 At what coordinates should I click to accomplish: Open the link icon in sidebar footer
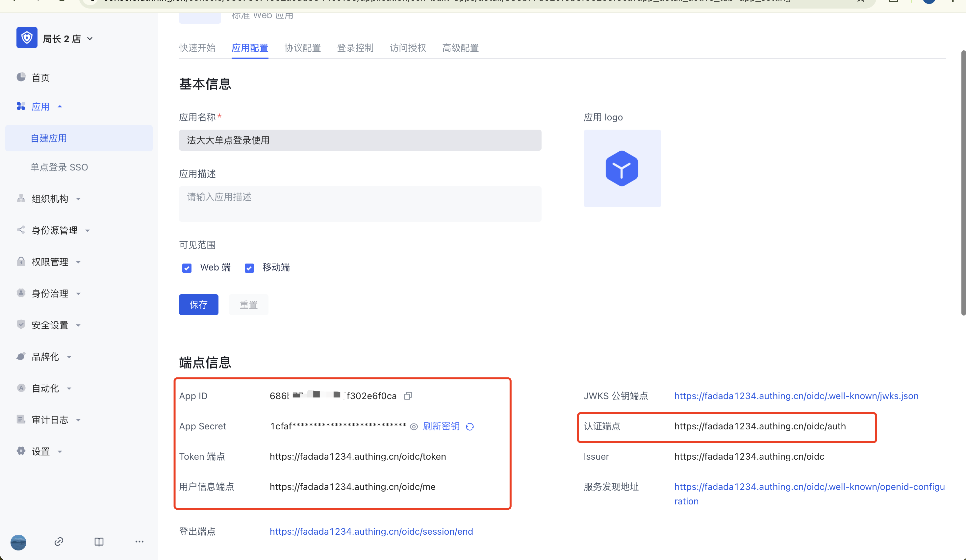coord(59,541)
